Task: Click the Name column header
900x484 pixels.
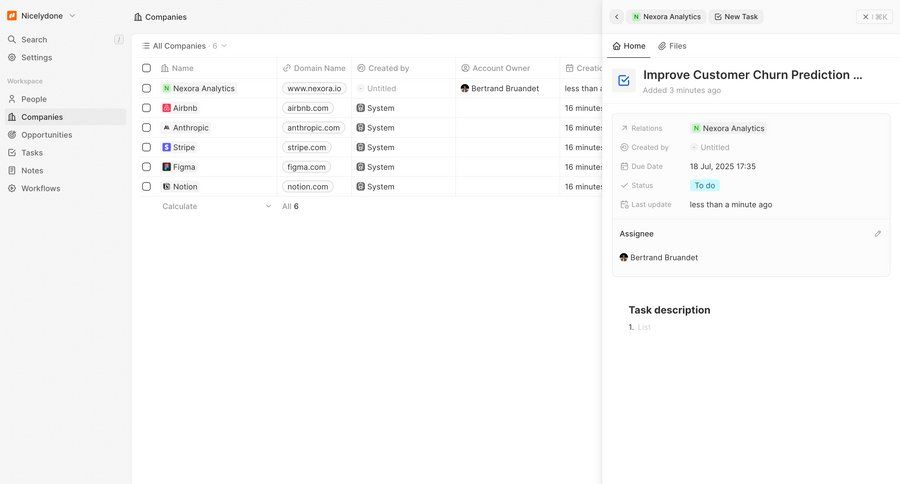Action: (x=177, y=68)
